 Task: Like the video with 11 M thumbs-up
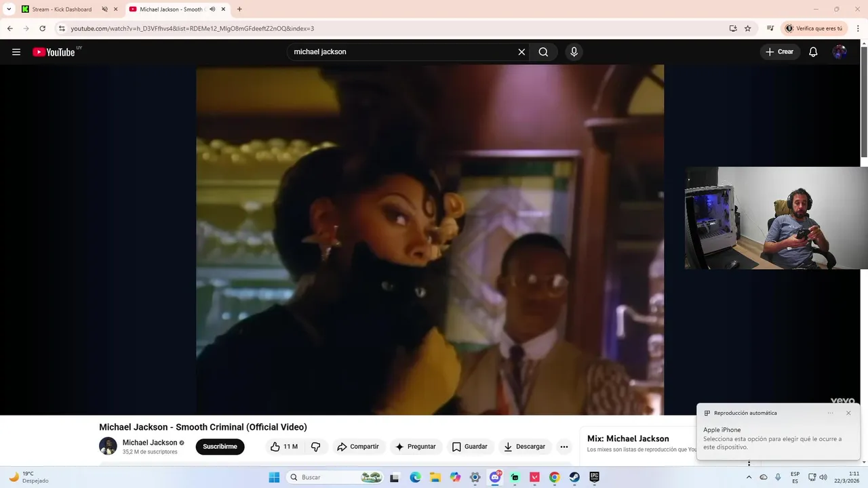pyautogui.click(x=283, y=447)
